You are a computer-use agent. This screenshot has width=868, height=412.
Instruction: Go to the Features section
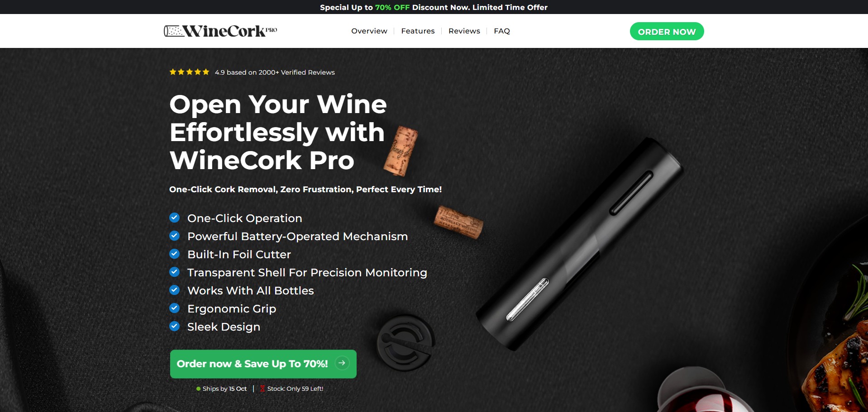418,31
